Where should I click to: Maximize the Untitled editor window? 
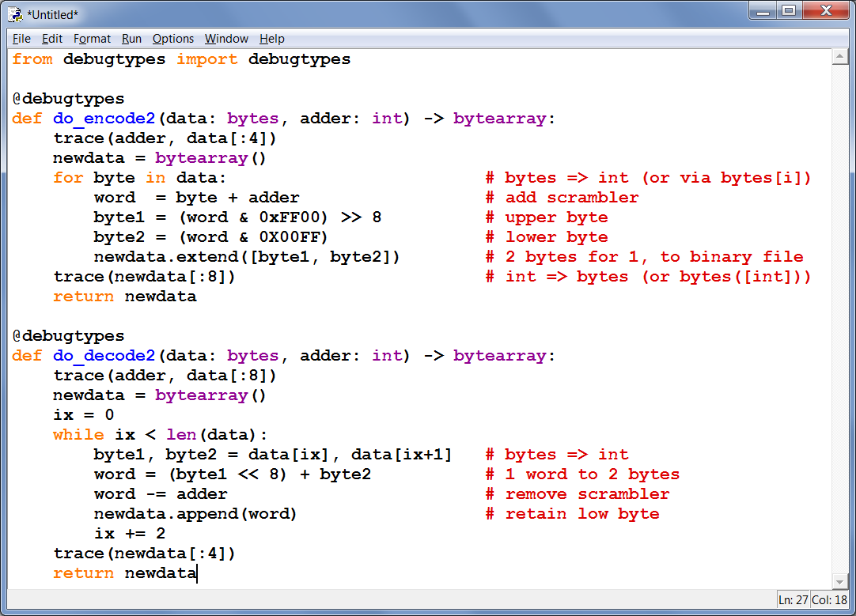tap(789, 11)
